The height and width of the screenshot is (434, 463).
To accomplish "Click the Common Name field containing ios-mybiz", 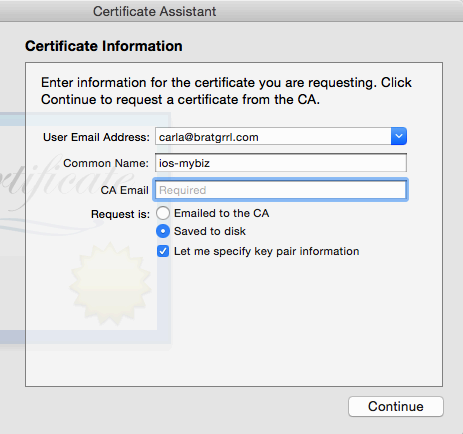I will click(x=281, y=163).
